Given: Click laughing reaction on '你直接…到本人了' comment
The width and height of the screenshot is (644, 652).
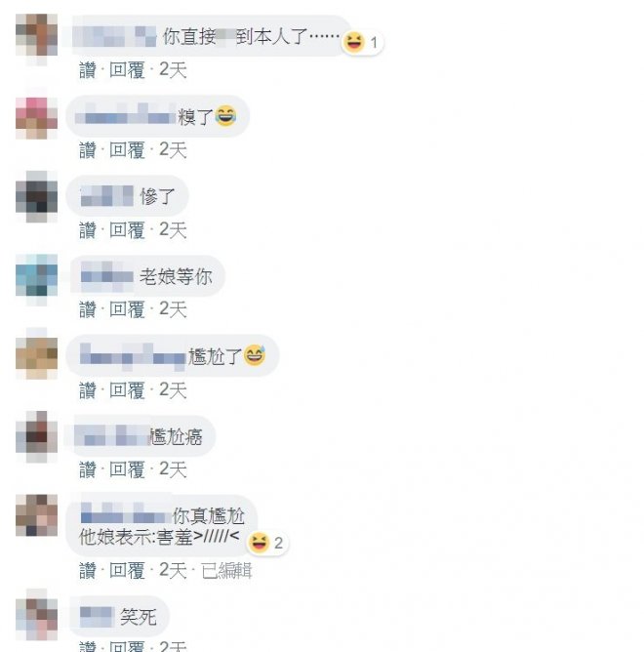Looking at the screenshot, I should 362,42.
